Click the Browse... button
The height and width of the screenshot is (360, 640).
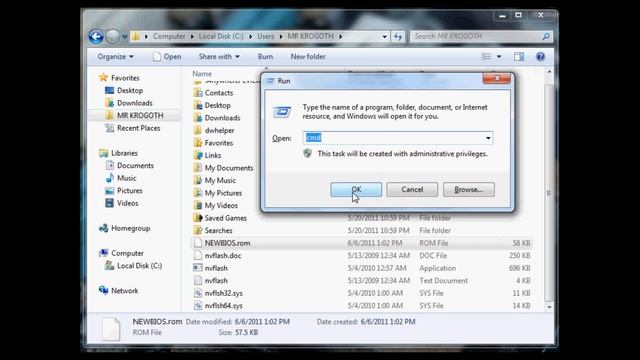(x=469, y=189)
